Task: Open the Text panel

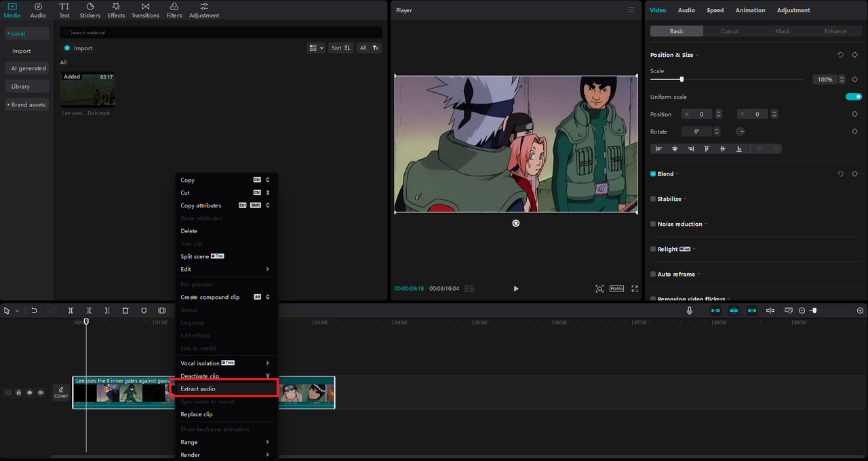Action: coord(64,10)
